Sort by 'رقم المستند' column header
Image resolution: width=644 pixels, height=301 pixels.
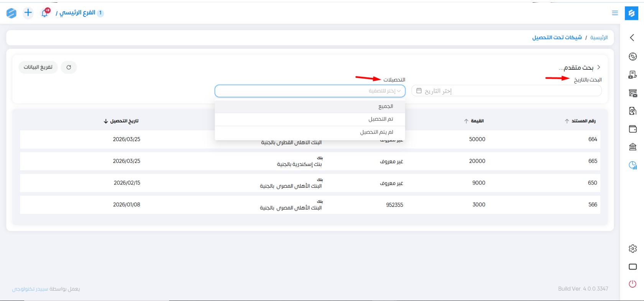click(x=580, y=121)
